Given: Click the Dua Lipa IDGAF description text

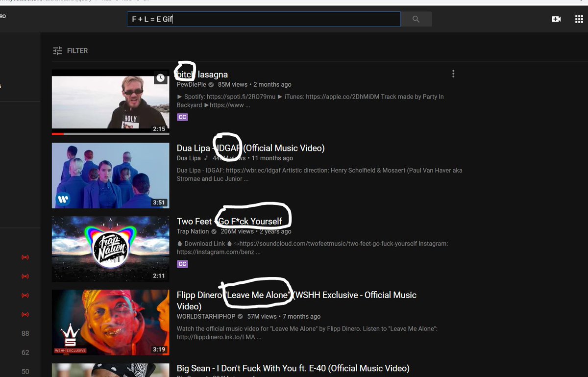Looking at the screenshot, I should click(x=319, y=175).
